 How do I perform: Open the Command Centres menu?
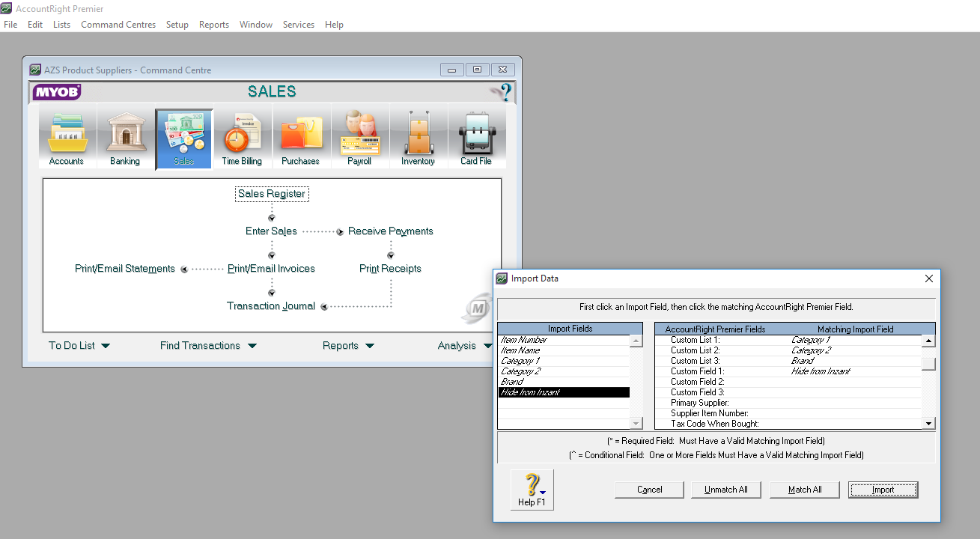point(118,25)
